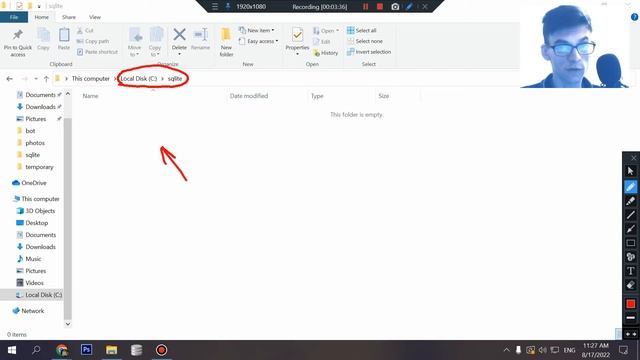The width and height of the screenshot is (640, 360).
Task: Take a screenshot with camera icon
Action: click(x=395, y=7)
